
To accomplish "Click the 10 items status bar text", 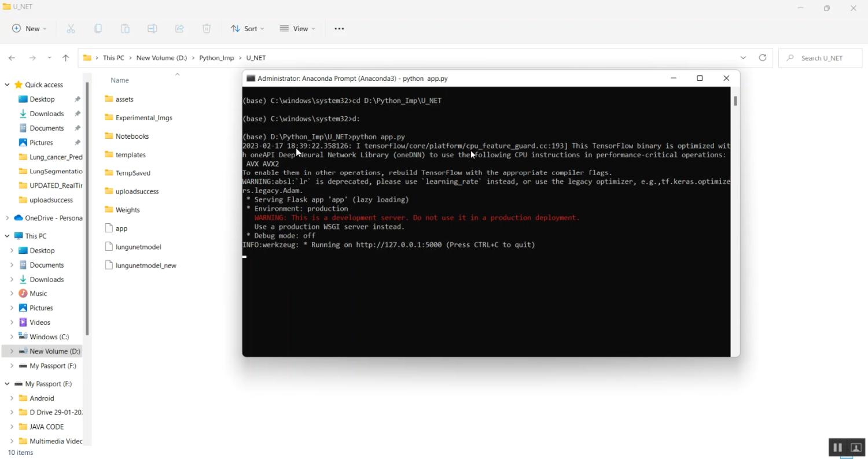I will [20, 453].
